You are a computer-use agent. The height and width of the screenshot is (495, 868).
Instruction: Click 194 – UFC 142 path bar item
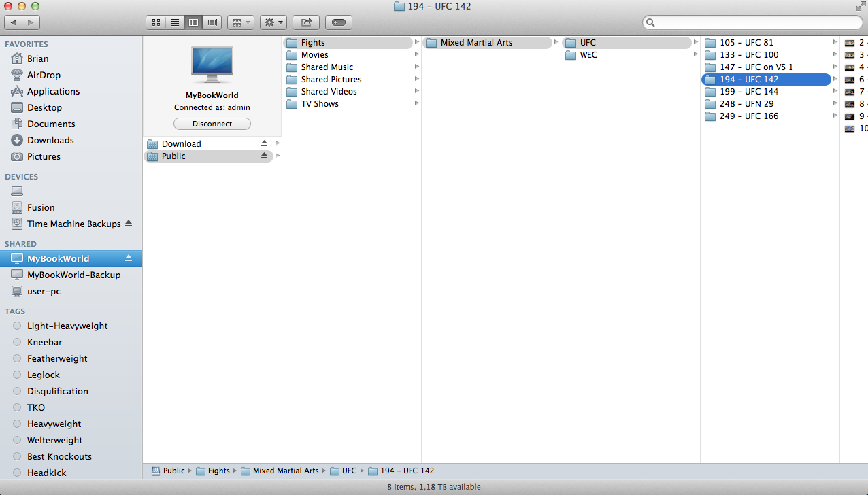(401, 471)
